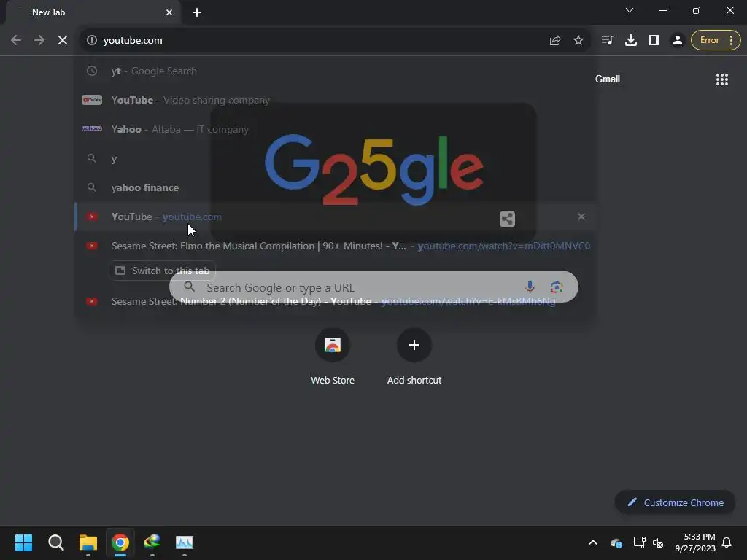Choose the 'Yahoo - Altaba' suggestion
Screen dimensions: 747x560
[335, 129]
